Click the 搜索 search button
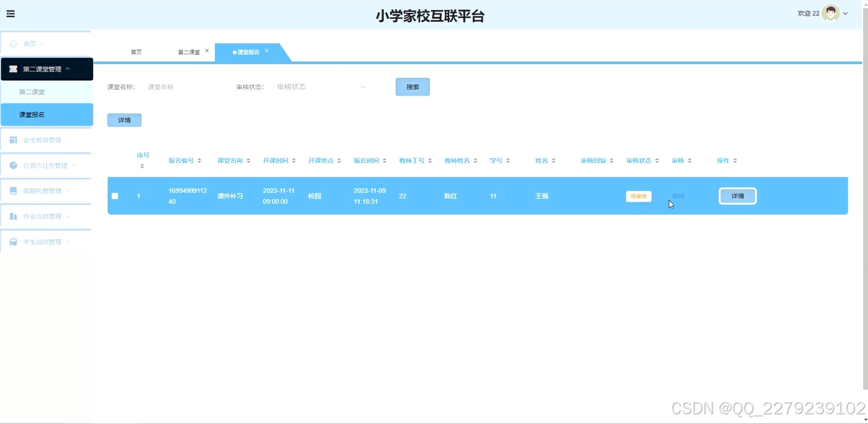868x424 pixels. click(x=412, y=87)
